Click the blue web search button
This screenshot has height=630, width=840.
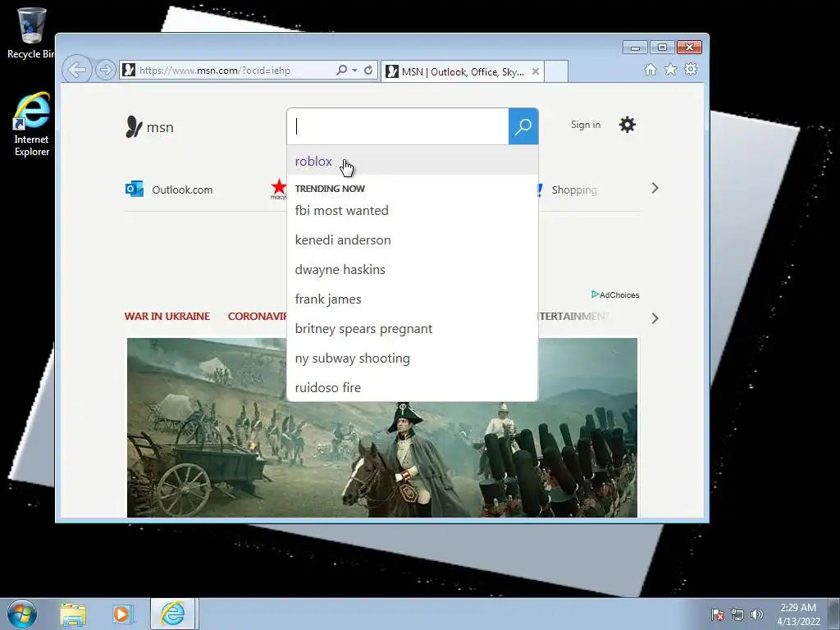[x=523, y=126]
